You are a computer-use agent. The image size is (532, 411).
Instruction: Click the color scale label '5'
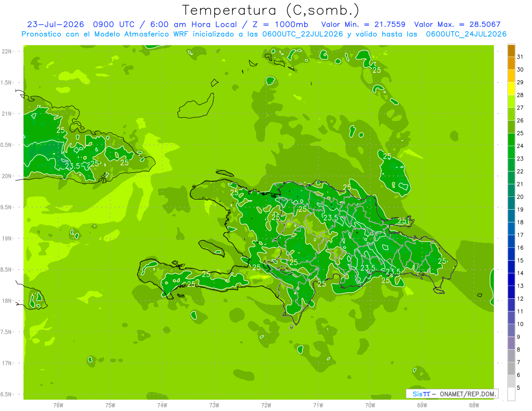click(x=519, y=388)
